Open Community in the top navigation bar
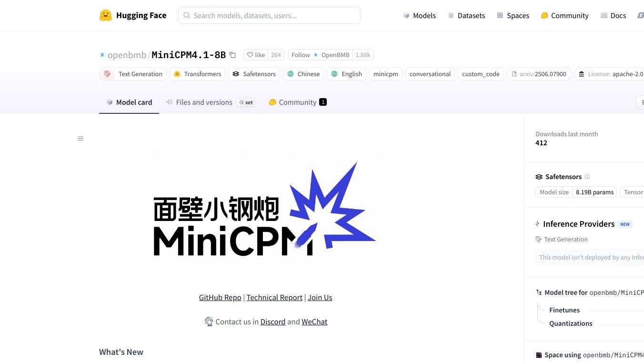This screenshot has height=362, width=644. (564, 15)
